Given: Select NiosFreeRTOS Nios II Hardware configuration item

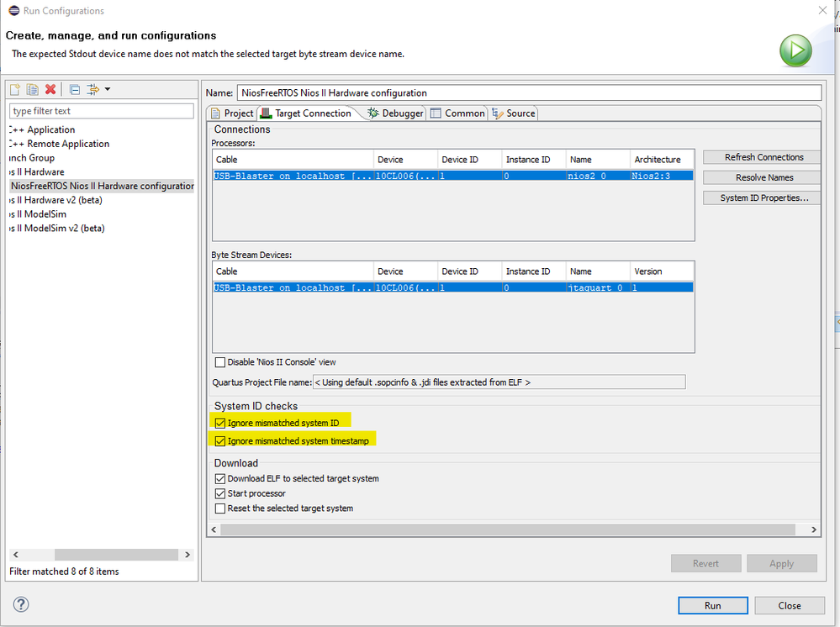Looking at the screenshot, I should pyautogui.click(x=102, y=186).
